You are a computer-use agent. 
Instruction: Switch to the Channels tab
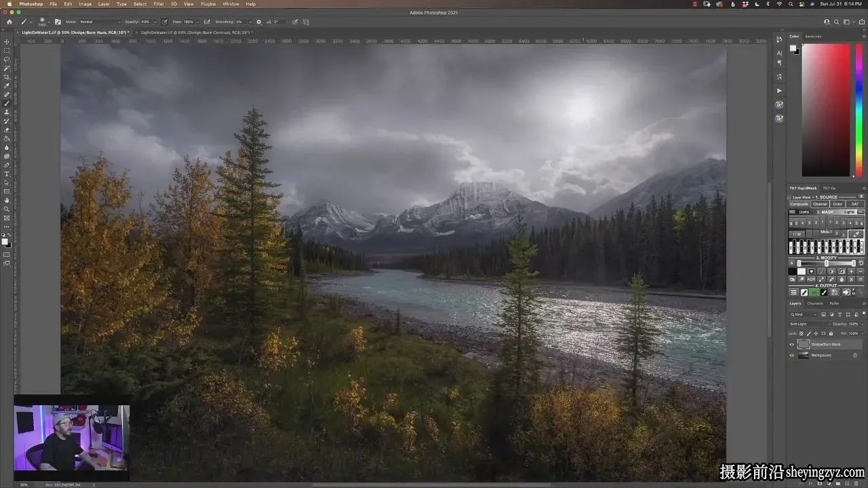815,303
